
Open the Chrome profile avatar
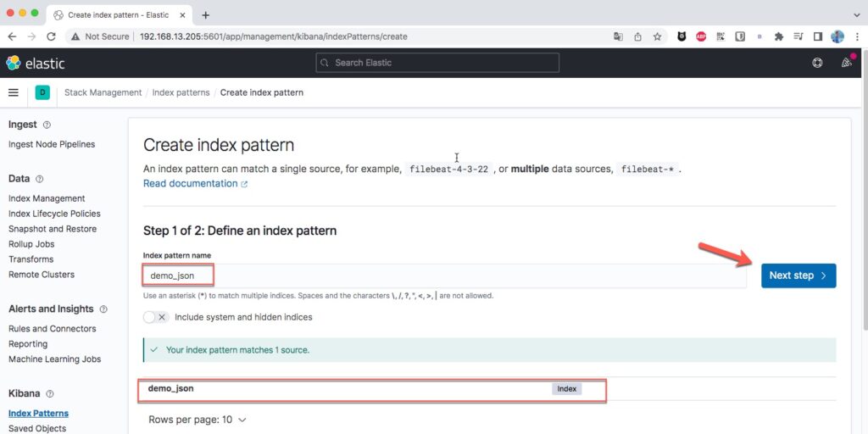click(x=837, y=36)
